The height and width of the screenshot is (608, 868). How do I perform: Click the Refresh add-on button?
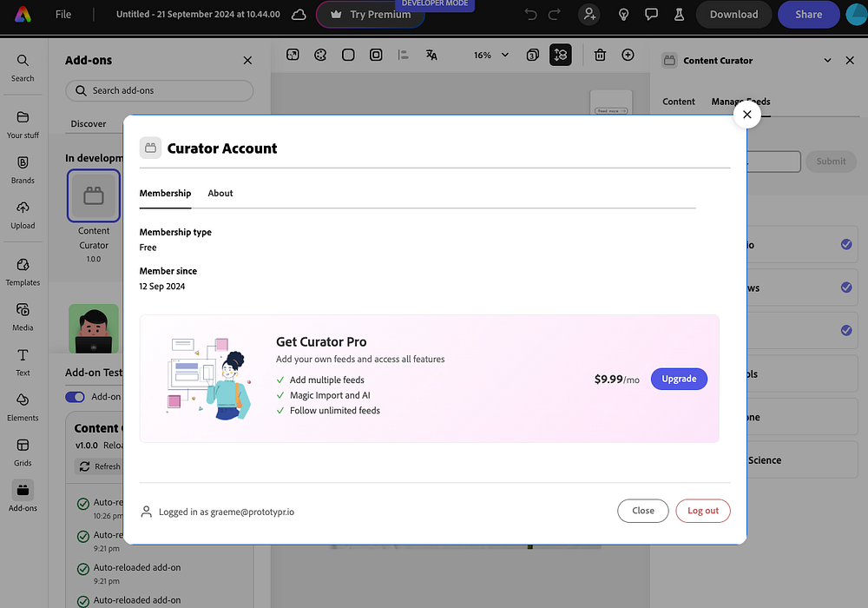coord(100,466)
